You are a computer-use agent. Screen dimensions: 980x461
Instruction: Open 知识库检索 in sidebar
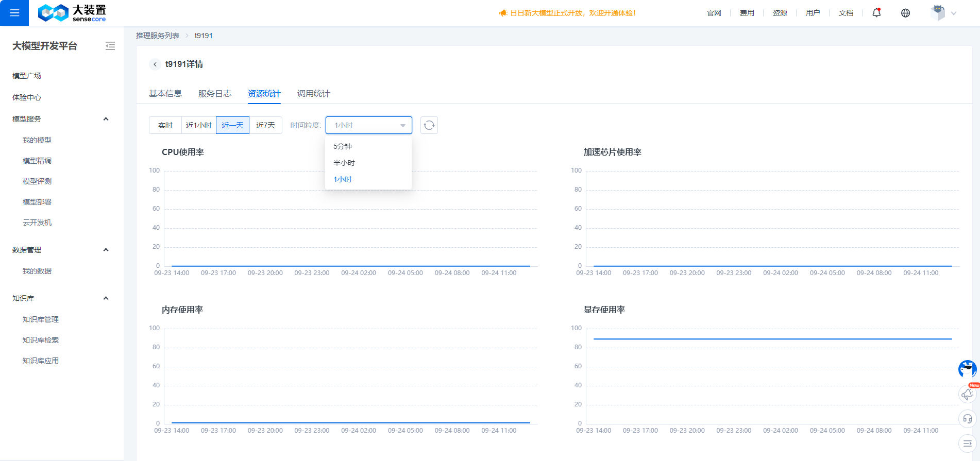tap(41, 340)
